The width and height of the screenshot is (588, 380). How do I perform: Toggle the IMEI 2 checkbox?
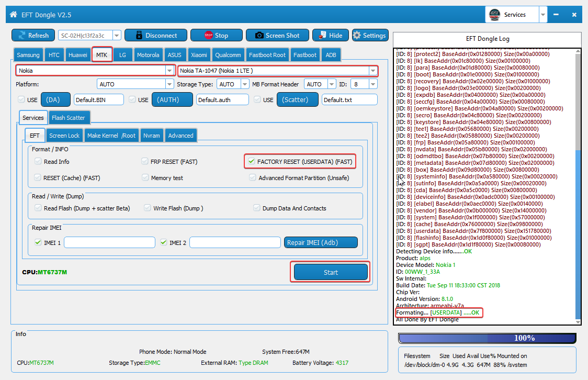164,242
